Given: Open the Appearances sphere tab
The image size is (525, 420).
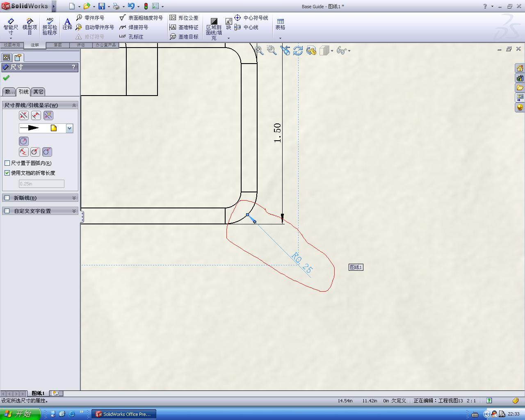Looking at the screenshot, I should point(520,107).
